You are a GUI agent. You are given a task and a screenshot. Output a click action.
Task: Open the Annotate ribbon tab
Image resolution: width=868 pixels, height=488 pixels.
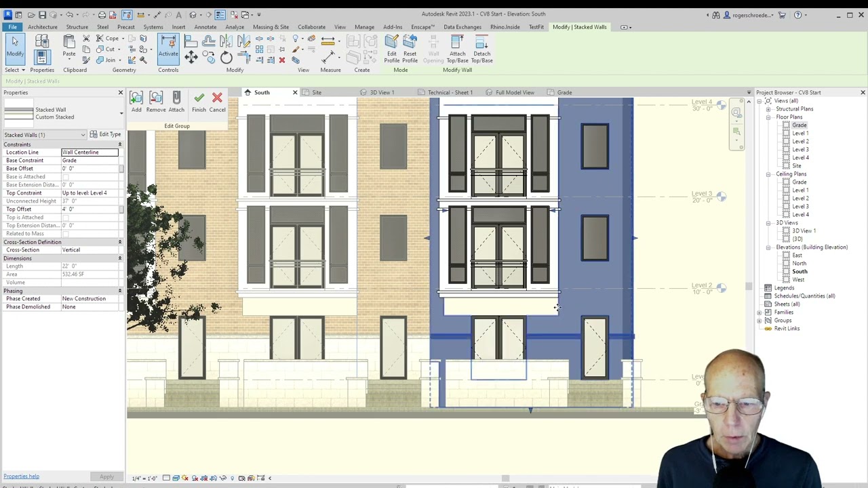coord(205,27)
